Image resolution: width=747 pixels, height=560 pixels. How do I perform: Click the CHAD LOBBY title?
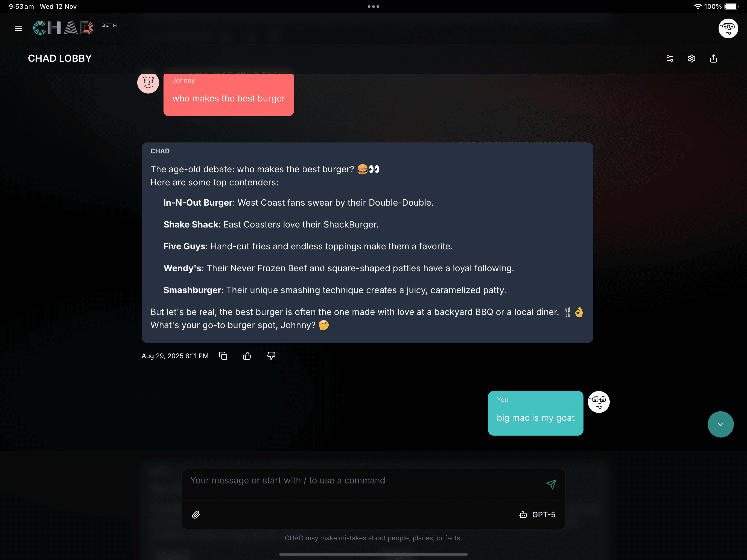(60, 59)
